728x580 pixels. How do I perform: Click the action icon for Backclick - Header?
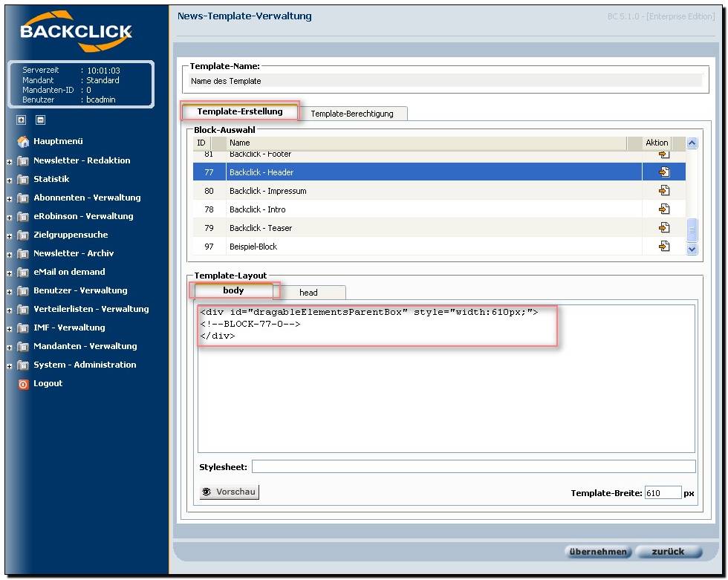(x=664, y=172)
